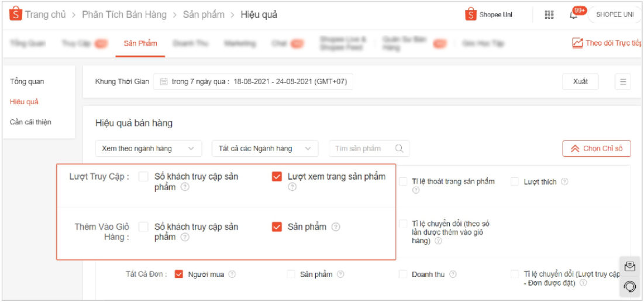Open the notifications bell icon
The width and height of the screenshot is (644, 302).
pyautogui.click(x=574, y=15)
